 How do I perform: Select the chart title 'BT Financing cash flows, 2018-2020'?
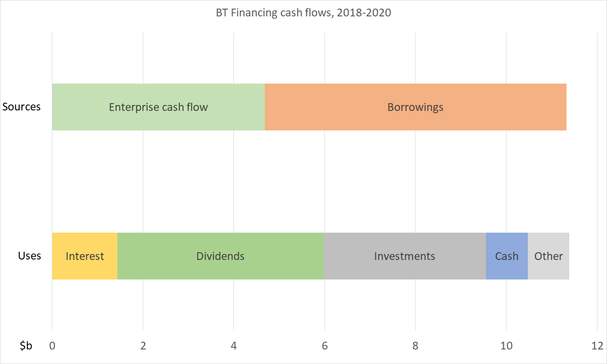coord(303,13)
